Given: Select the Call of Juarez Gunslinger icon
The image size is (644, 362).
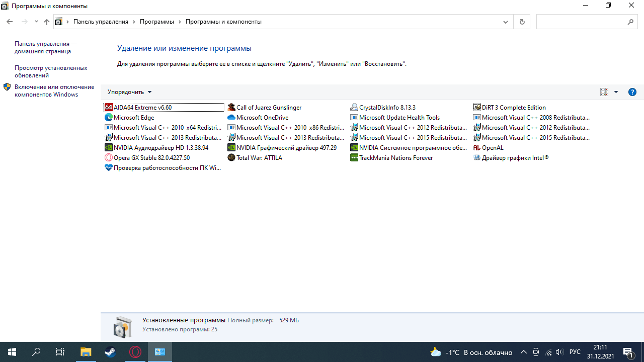Looking at the screenshot, I should click(231, 107).
